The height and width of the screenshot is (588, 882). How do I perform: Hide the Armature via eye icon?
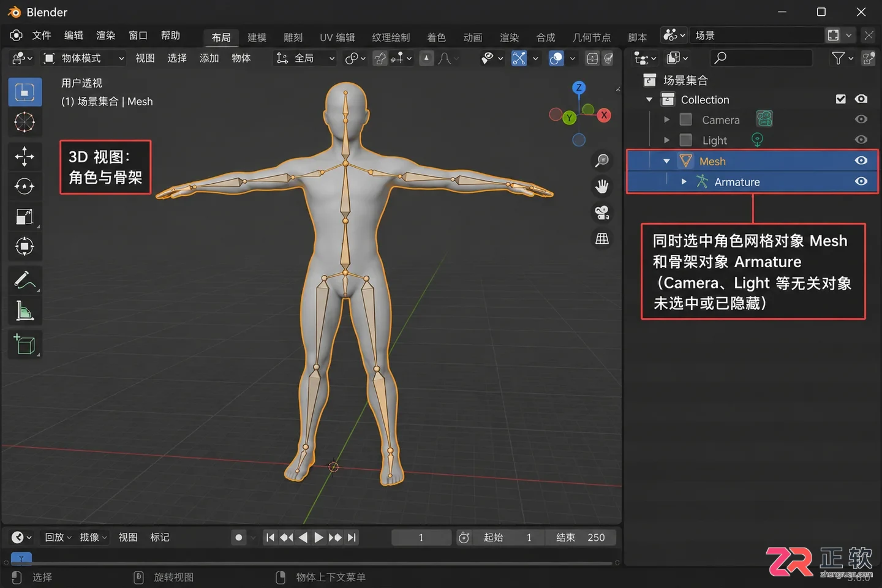click(x=861, y=182)
